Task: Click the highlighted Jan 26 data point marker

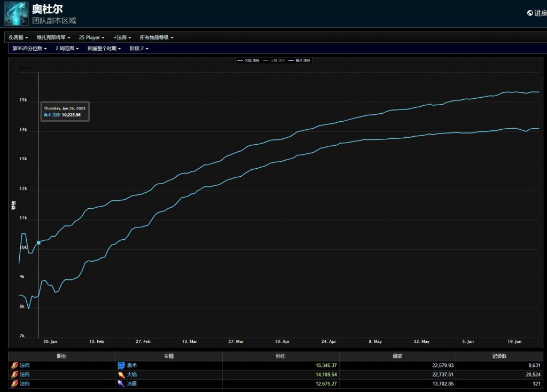Action: click(x=38, y=242)
